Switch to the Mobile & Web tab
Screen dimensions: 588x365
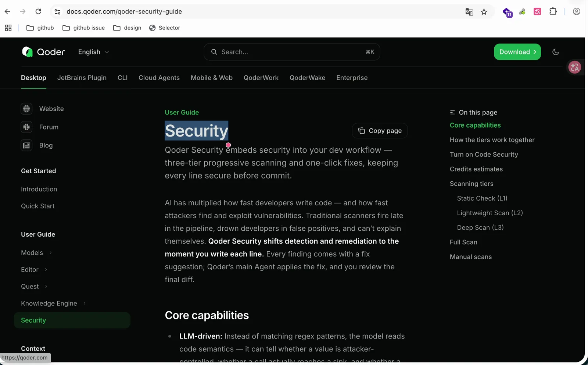[x=212, y=78]
